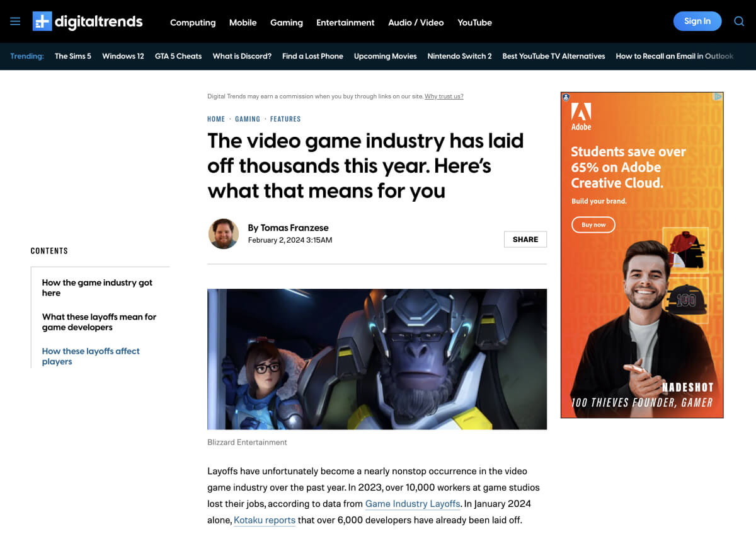Open author name Tomas Franzese
Image resolution: width=756 pixels, height=541 pixels.
click(x=295, y=228)
